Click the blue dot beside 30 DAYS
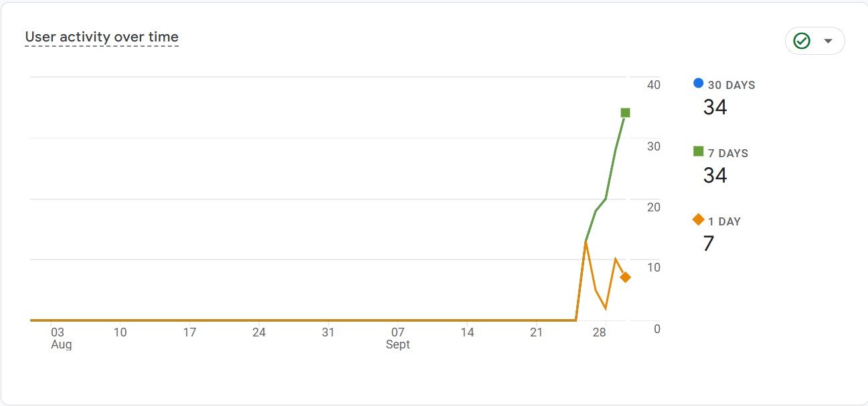This screenshot has width=868, height=406. tap(697, 83)
